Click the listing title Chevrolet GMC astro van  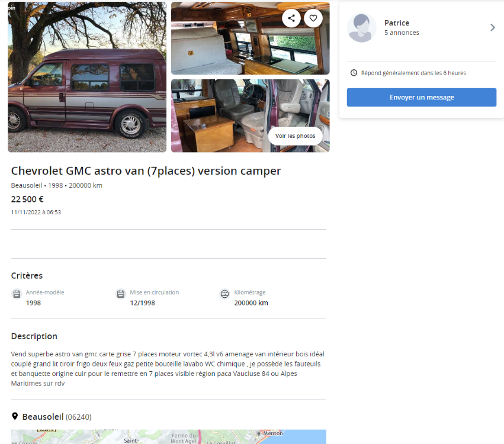146,170
